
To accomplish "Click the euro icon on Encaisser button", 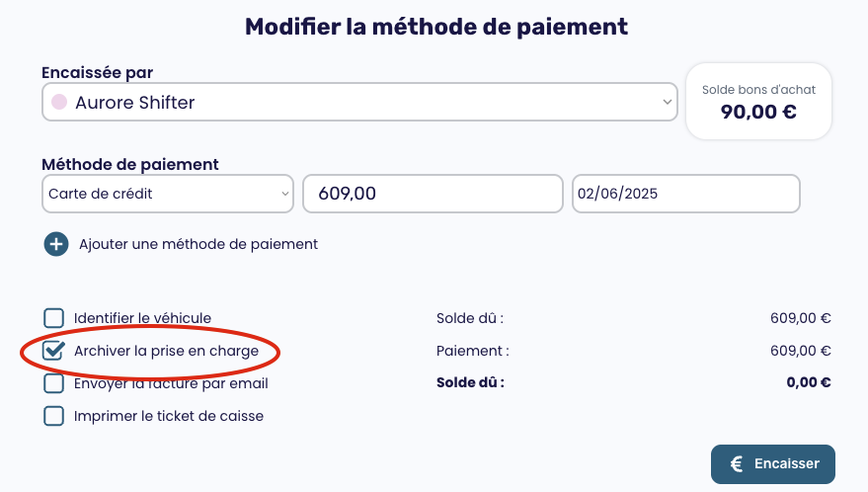I will [737, 463].
